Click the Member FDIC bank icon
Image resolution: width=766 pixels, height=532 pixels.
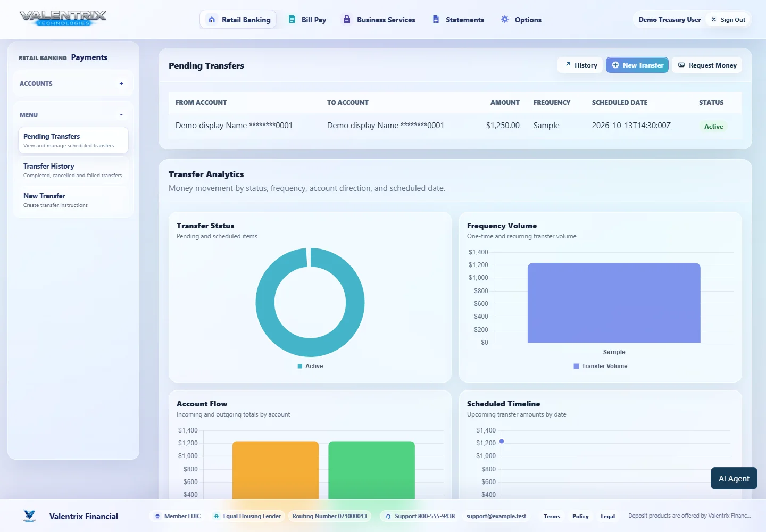[x=157, y=516]
